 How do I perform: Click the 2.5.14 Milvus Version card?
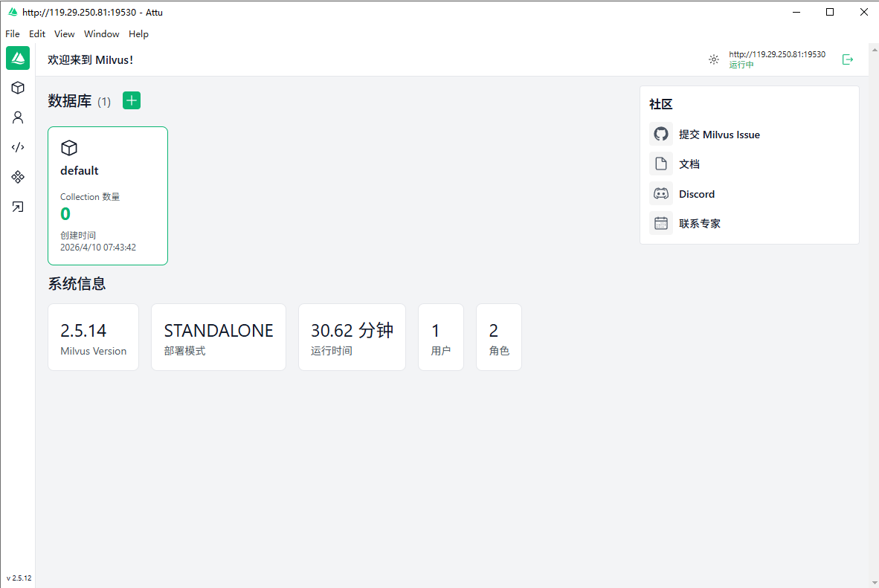coord(93,337)
